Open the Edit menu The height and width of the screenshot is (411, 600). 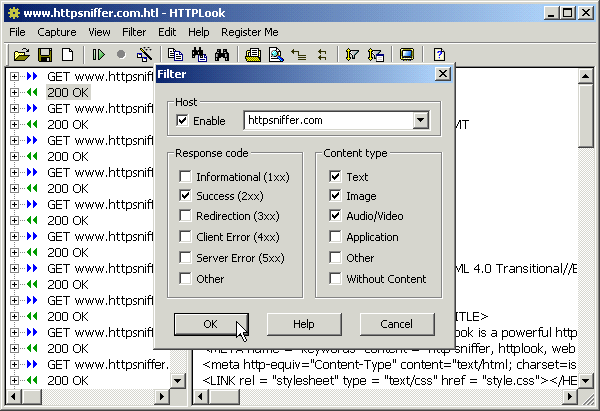167,32
